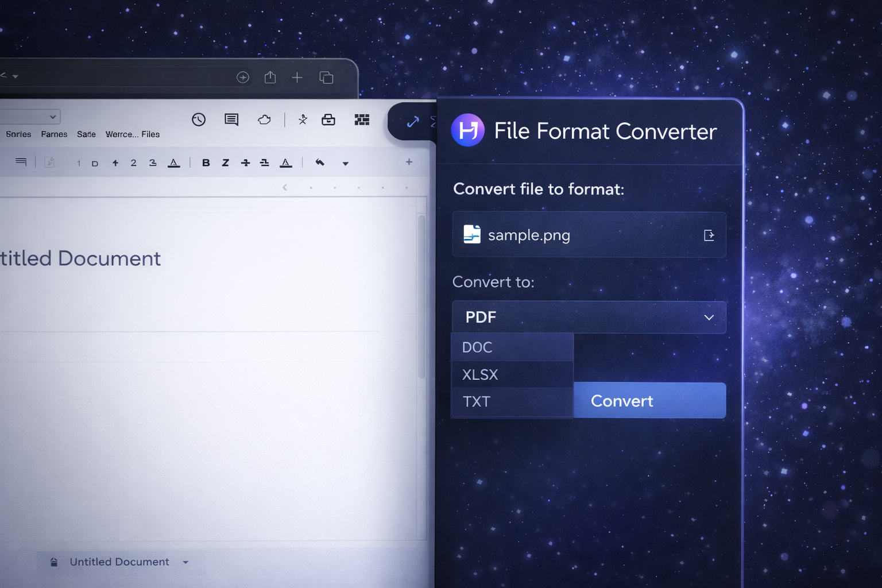This screenshot has width=882, height=588.
Task: Click the File Format Converter app logo
Action: [468, 130]
